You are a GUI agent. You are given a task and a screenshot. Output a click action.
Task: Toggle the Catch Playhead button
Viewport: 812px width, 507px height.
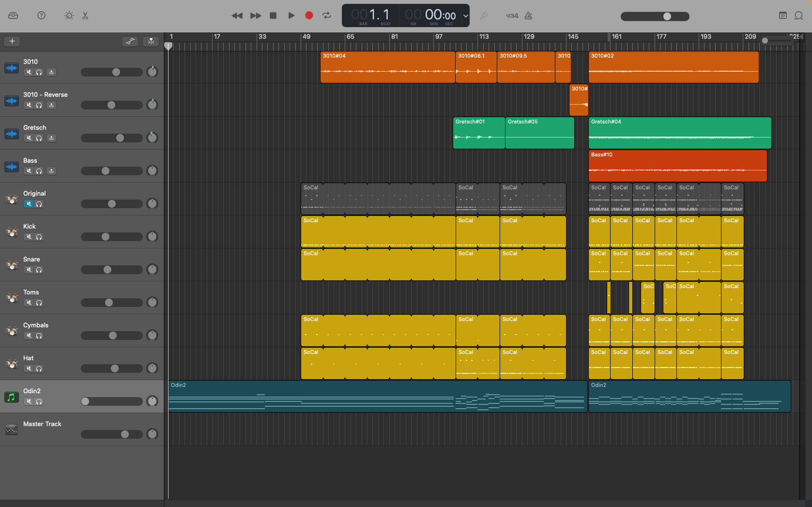[151, 41]
